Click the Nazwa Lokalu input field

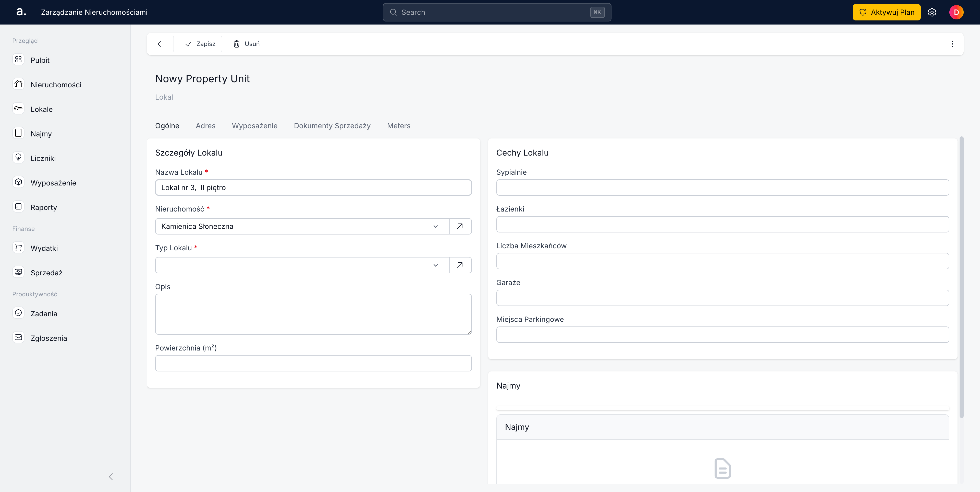[313, 187]
